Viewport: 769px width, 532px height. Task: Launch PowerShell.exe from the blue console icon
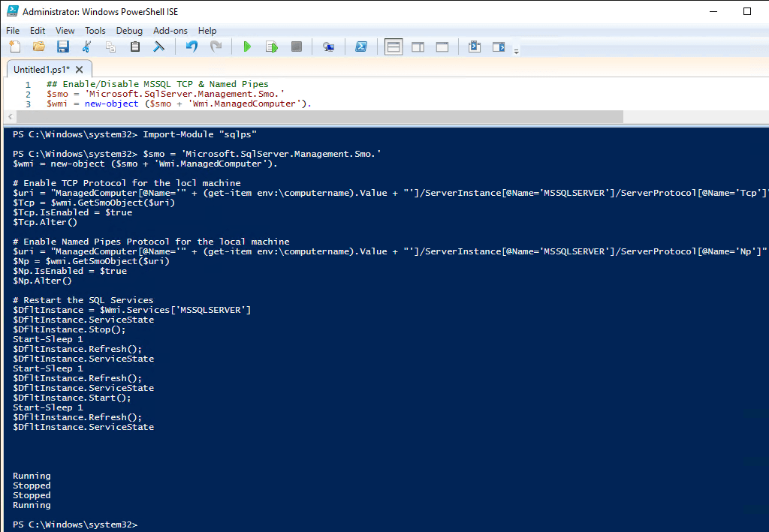[361, 47]
